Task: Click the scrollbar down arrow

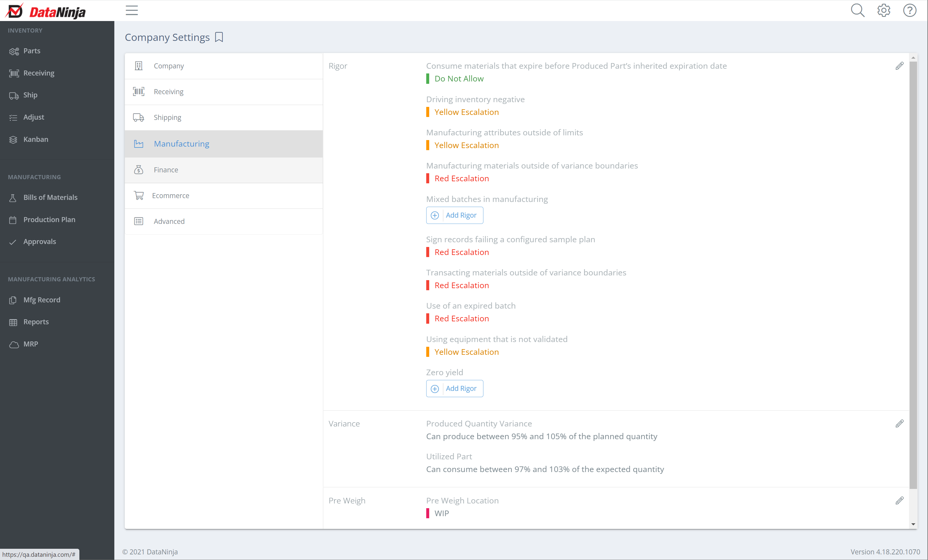Action: coord(913,524)
